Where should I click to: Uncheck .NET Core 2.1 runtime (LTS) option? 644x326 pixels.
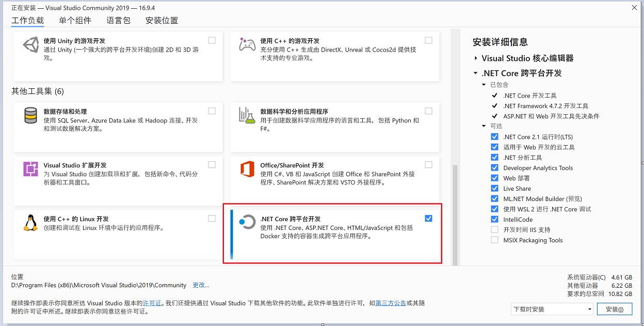(495, 137)
